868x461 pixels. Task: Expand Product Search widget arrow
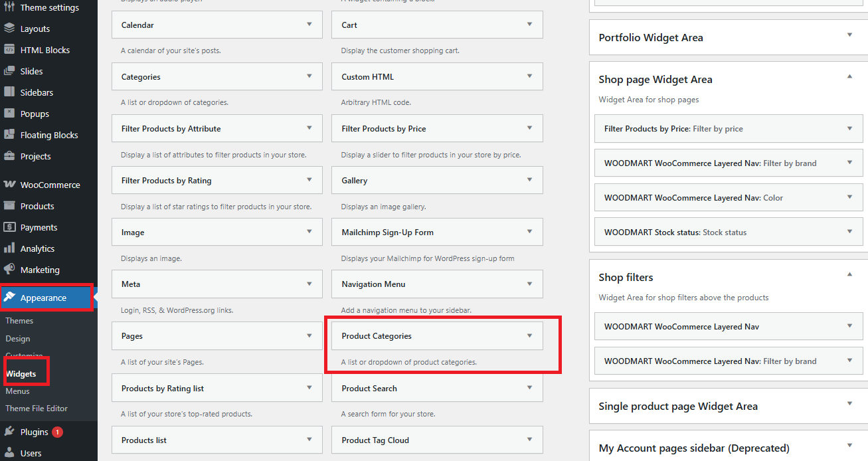tap(529, 388)
